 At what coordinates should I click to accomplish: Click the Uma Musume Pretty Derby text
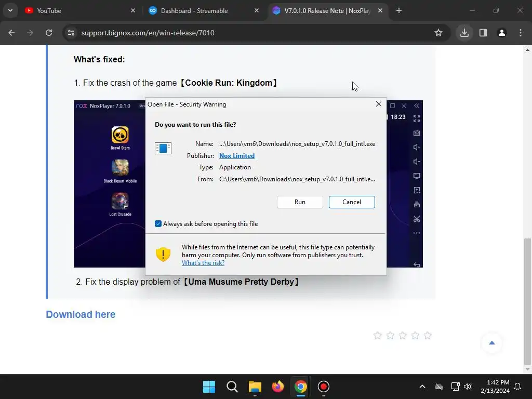click(x=241, y=282)
